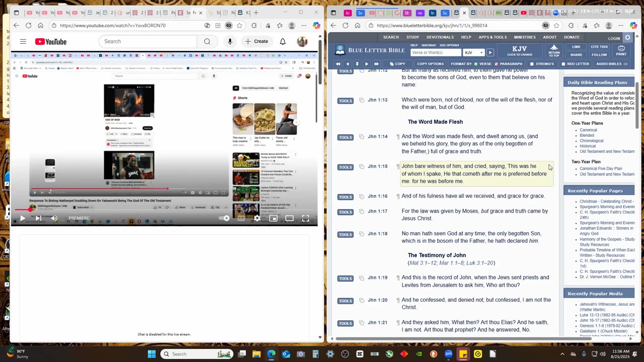Go to next book double-right arrow
The image size is (644, 362).
point(376,64)
